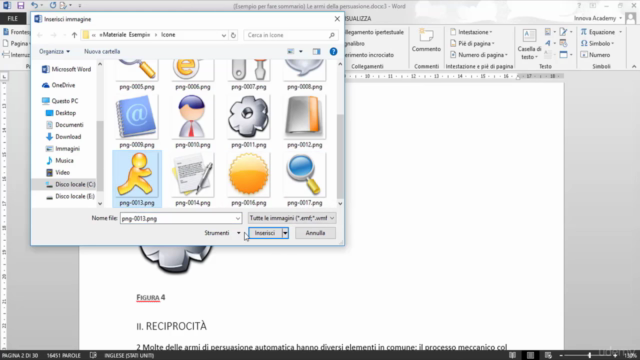The height and width of the screenshot is (360, 640).
Task: Insert Commento from Word ribbon
Action: click(x=426, y=40)
